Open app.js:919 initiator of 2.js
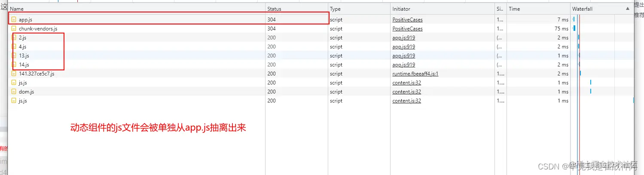The image size is (644, 175). [x=403, y=38]
